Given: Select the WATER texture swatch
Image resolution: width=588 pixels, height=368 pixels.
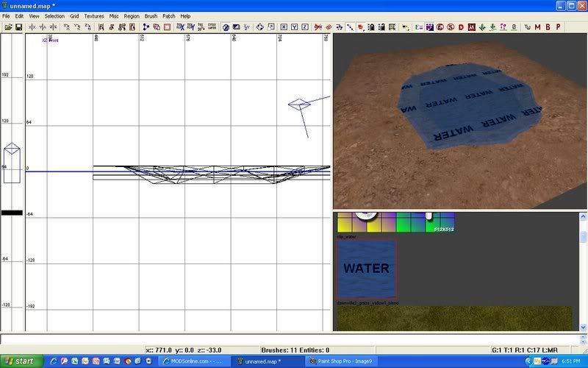Looking at the screenshot, I should pyautogui.click(x=366, y=268).
